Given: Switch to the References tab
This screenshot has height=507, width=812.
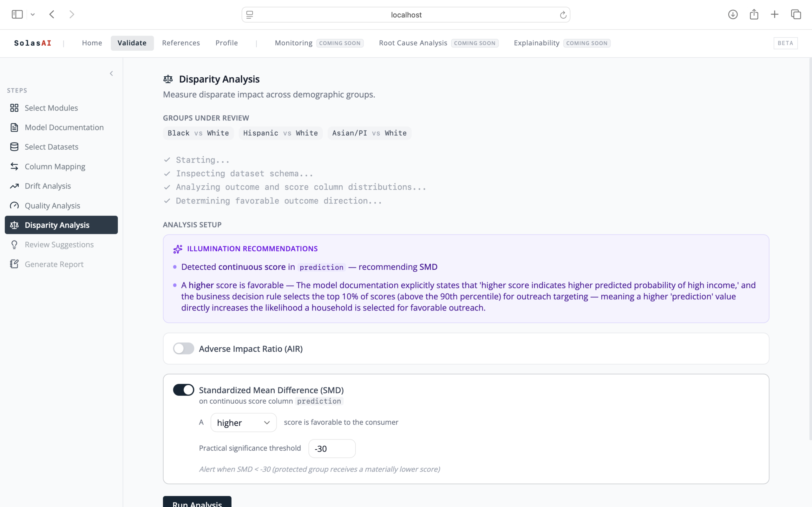Looking at the screenshot, I should [x=181, y=43].
